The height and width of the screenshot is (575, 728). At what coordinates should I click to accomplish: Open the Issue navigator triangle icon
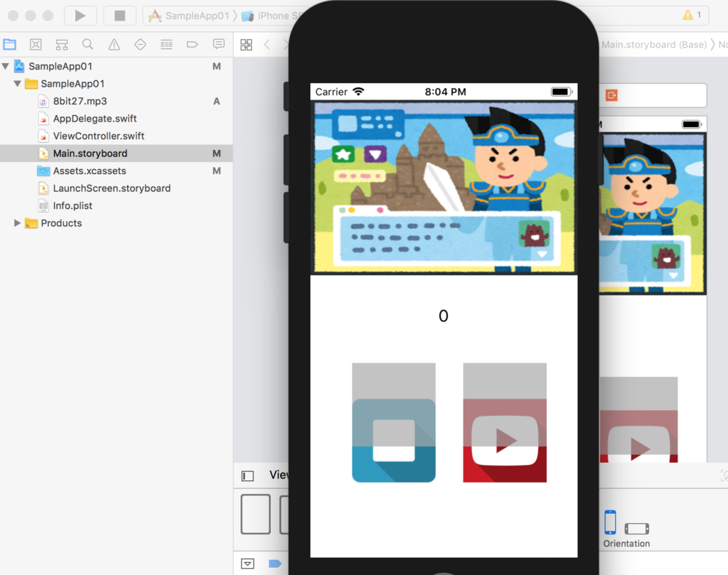point(114,45)
